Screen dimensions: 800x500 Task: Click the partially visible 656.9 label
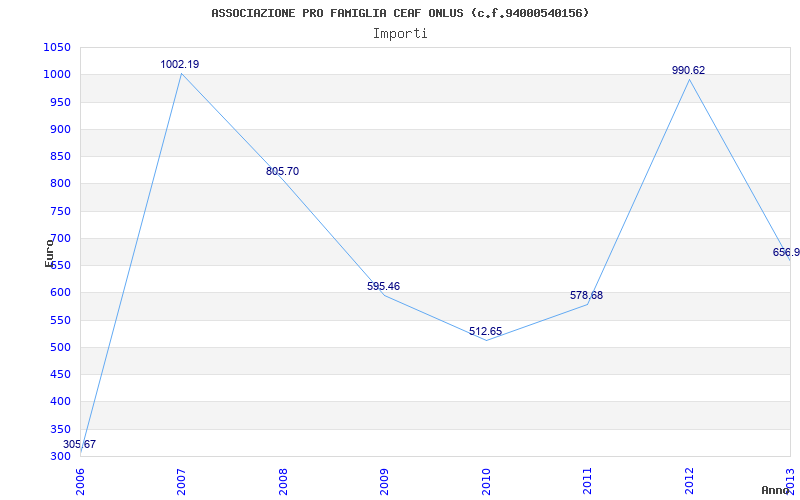(786, 252)
